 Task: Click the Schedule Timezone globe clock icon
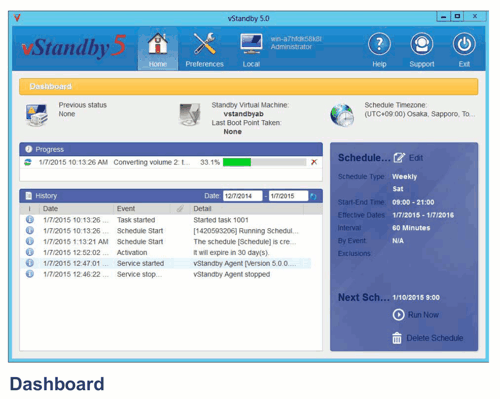click(342, 115)
